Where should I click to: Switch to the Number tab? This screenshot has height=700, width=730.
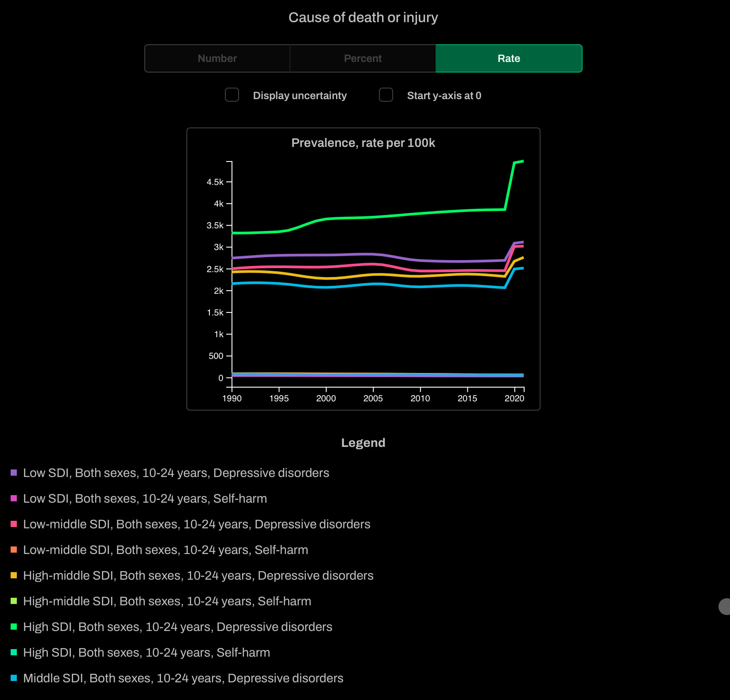pyautogui.click(x=217, y=58)
